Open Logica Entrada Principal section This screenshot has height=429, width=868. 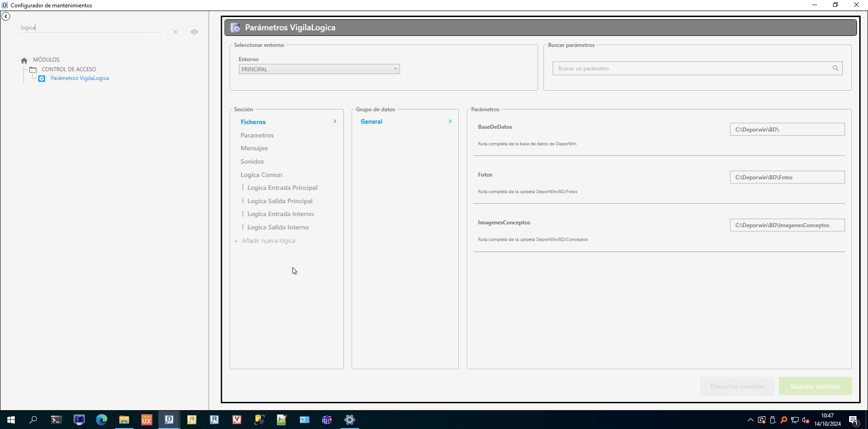point(282,188)
